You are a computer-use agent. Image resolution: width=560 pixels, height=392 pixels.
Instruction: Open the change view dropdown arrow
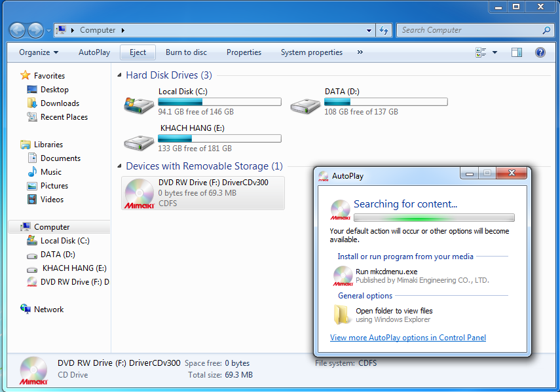[495, 52]
